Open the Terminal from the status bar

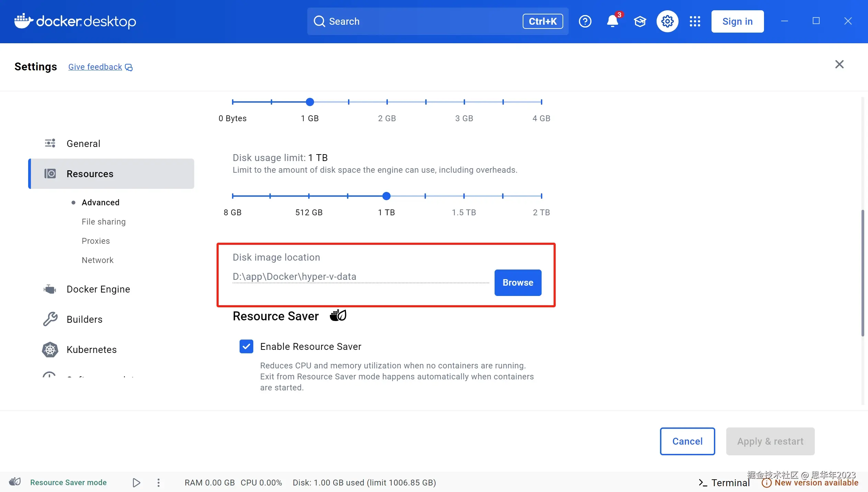click(724, 482)
